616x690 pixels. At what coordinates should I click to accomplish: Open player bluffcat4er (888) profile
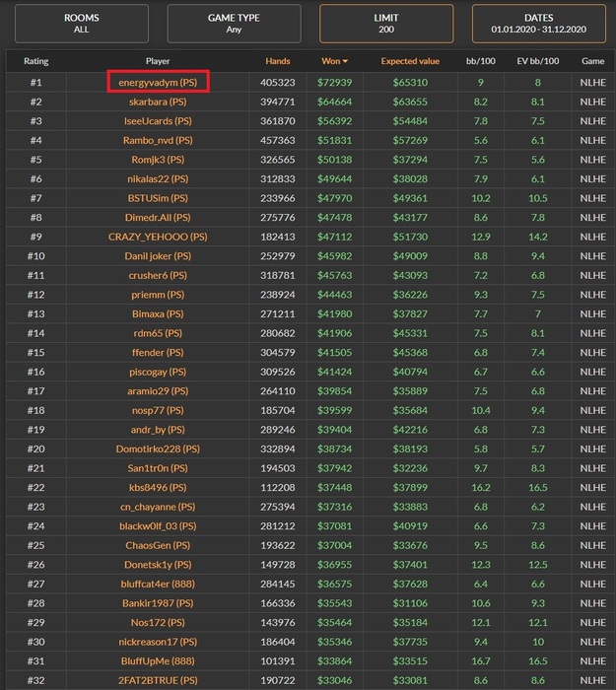click(x=158, y=585)
